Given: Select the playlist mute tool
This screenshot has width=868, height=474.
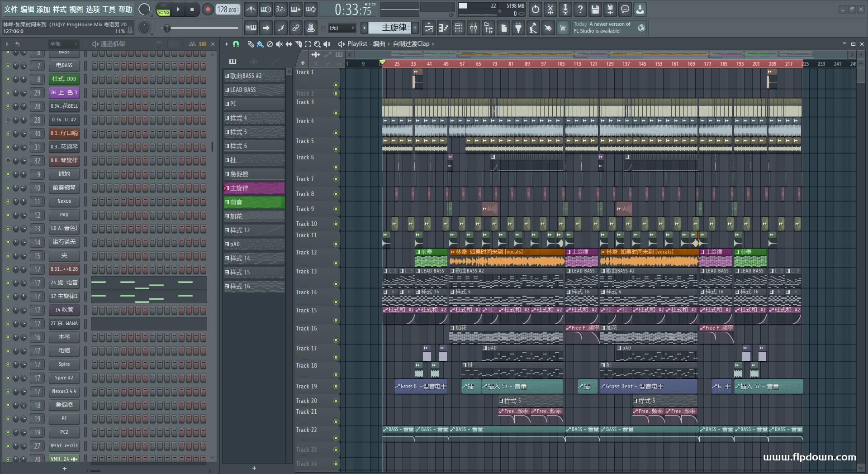Looking at the screenshot, I should (x=279, y=44).
